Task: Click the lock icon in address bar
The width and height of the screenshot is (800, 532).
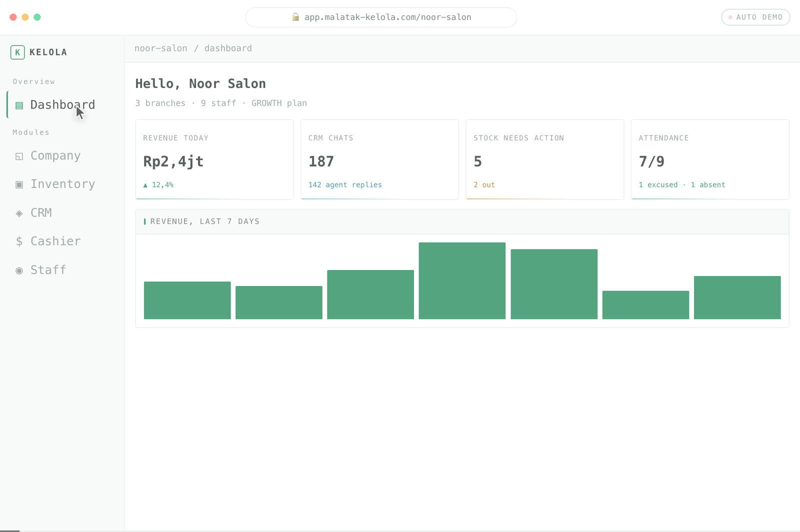Action: (x=295, y=17)
